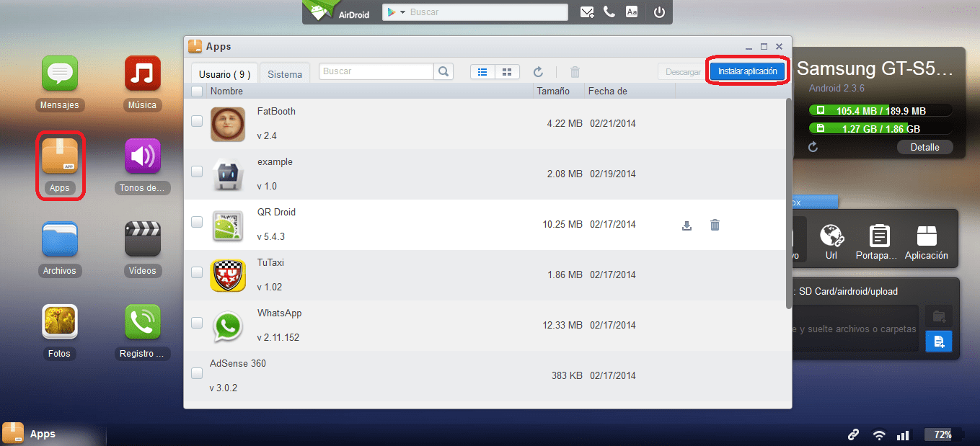Image resolution: width=980 pixels, height=446 pixels.
Task: Select the Aplicación toolbox icon
Action: point(926,243)
